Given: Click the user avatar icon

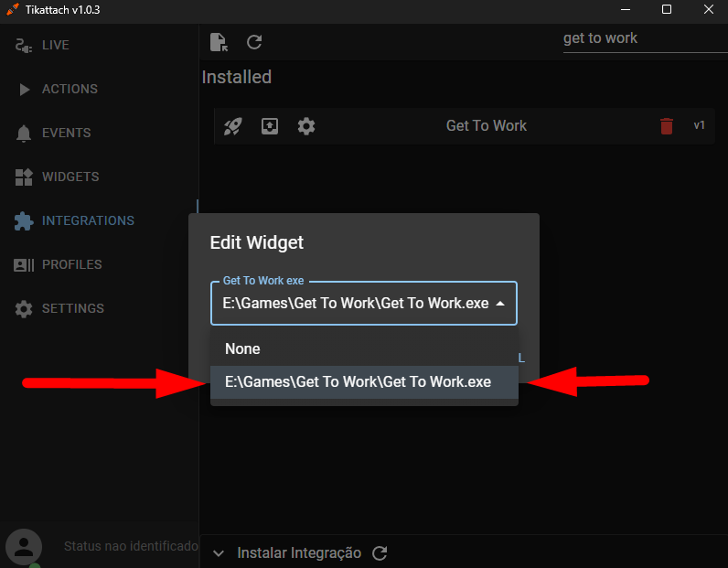Looking at the screenshot, I should click(24, 547).
